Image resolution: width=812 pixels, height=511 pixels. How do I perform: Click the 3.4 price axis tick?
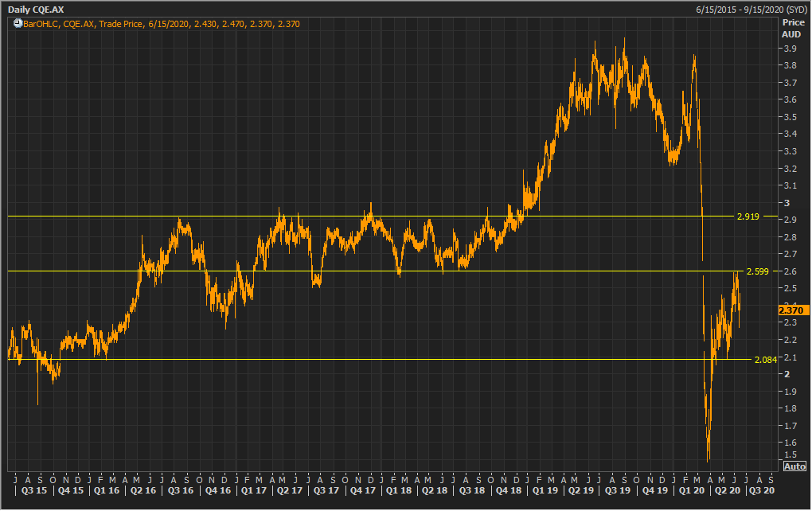[x=791, y=134]
